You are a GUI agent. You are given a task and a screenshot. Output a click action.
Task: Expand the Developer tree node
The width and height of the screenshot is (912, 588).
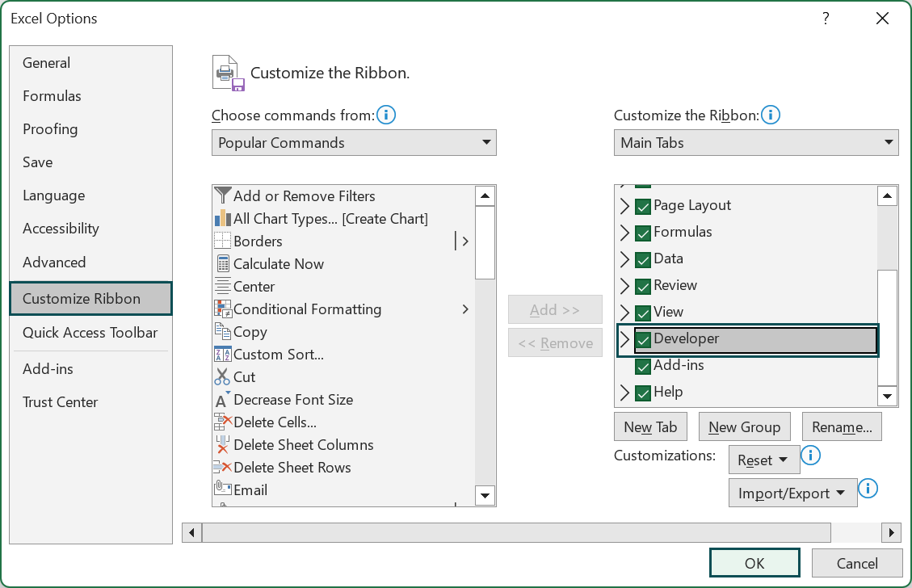(624, 340)
